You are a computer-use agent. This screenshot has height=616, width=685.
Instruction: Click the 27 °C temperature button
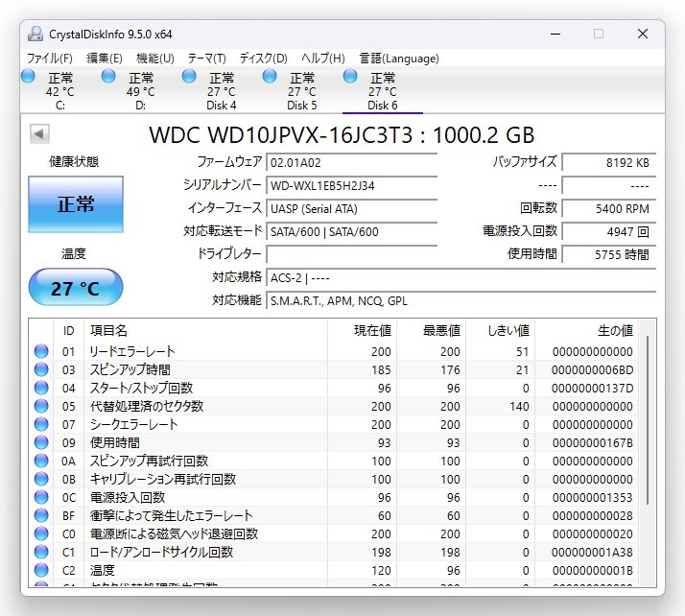[76, 288]
